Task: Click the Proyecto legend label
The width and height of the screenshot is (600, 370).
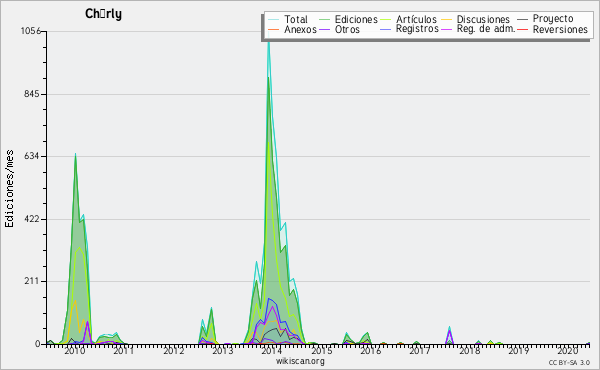Action: tap(553, 19)
